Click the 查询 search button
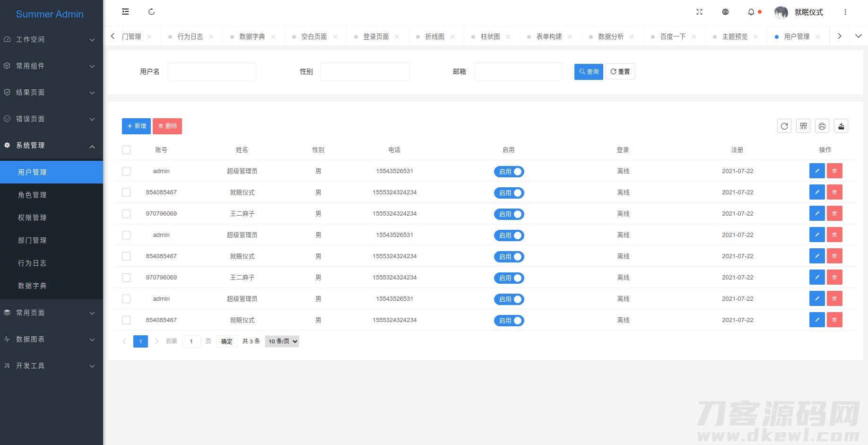 (x=588, y=71)
